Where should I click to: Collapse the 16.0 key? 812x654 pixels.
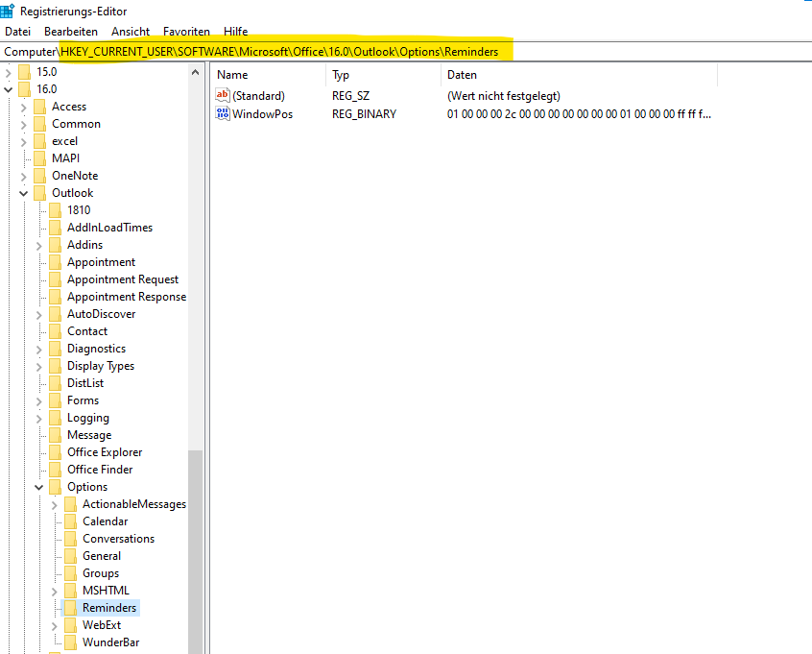coord(8,90)
